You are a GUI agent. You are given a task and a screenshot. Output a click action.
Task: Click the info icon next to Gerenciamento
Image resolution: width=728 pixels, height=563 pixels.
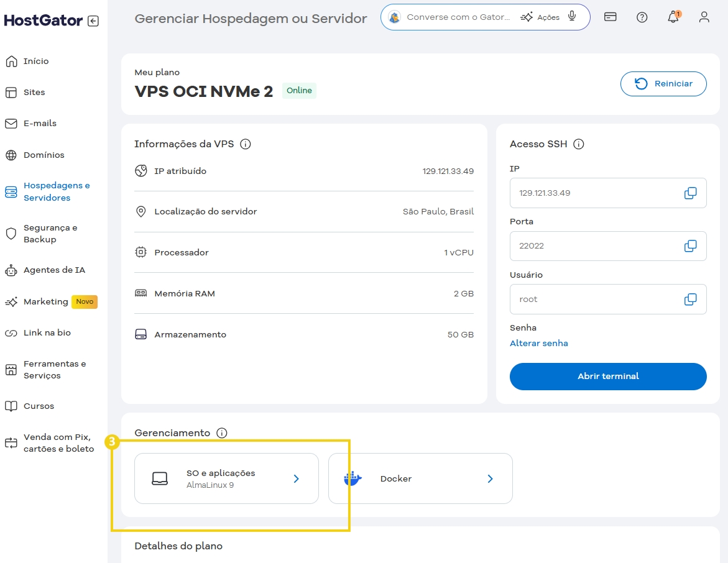pos(222,433)
